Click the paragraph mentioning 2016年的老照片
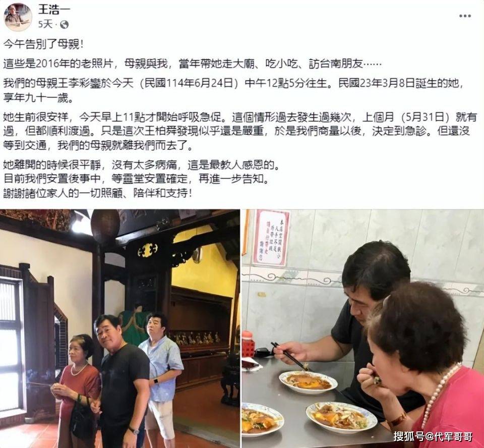The height and width of the screenshot is (448, 484). [193, 64]
